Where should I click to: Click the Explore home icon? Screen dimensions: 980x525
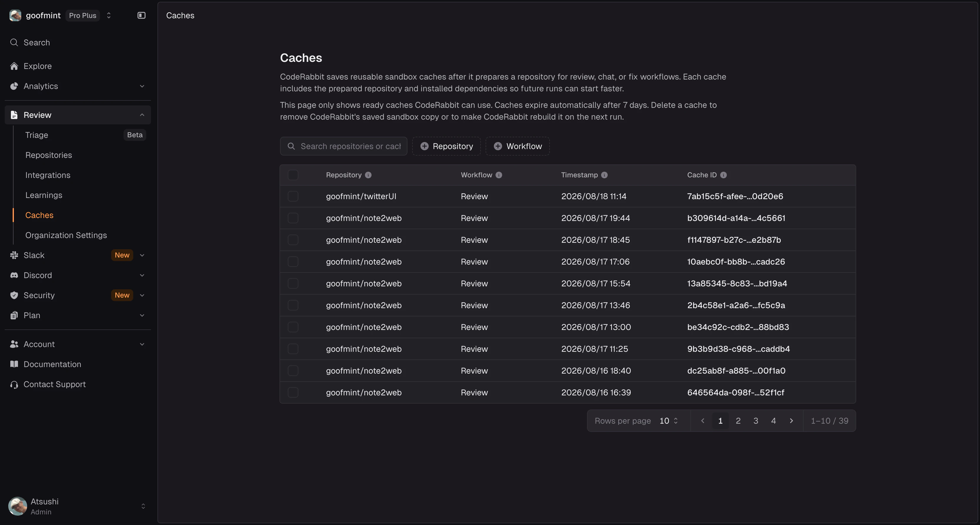coord(14,66)
